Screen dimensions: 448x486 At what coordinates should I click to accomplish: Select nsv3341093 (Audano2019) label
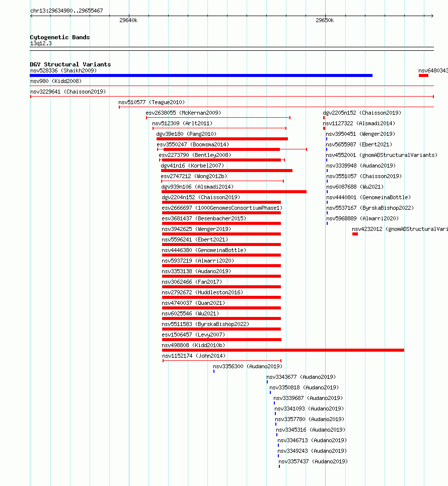309,408
